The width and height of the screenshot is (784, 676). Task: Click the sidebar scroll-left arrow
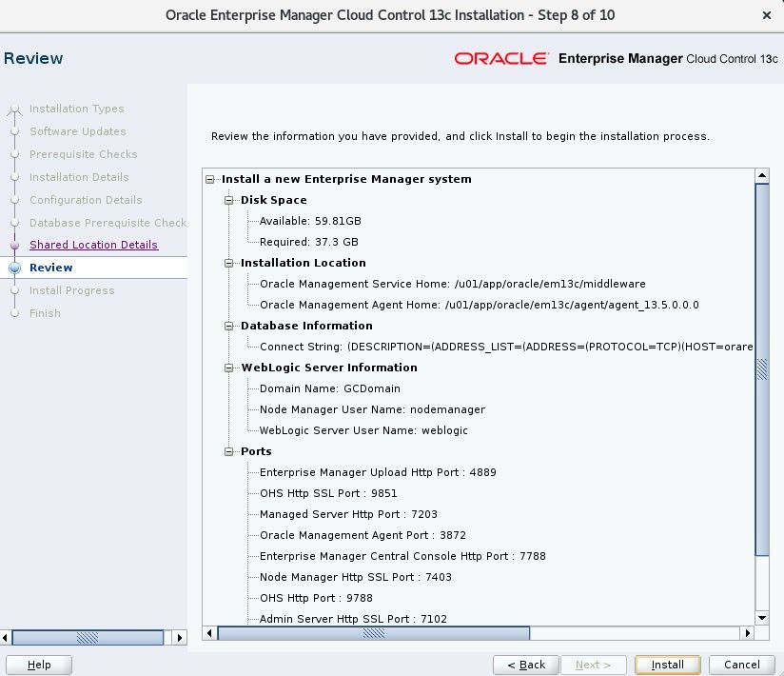pyautogui.click(x=5, y=638)
